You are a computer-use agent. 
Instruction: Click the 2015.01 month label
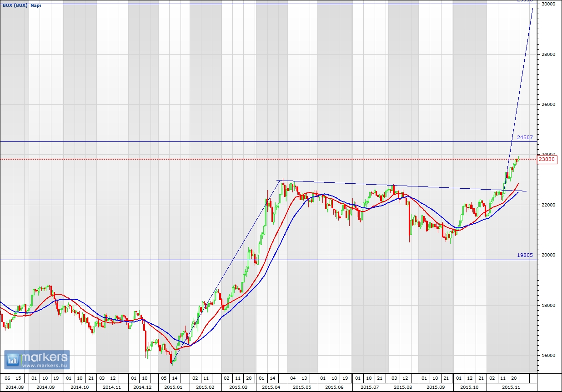(173, 387)
